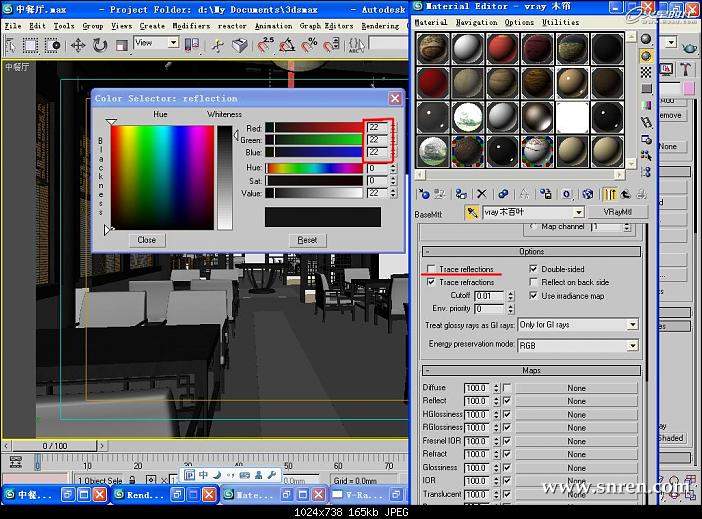Click the Delete material X icon

coord(482,194)
